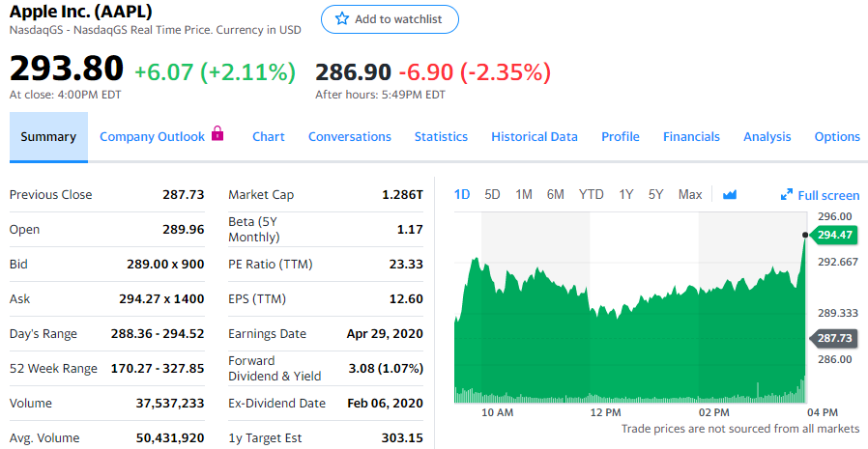Show the Max chart range
Viewport: 868px width, 449px height.
point(690,194)
